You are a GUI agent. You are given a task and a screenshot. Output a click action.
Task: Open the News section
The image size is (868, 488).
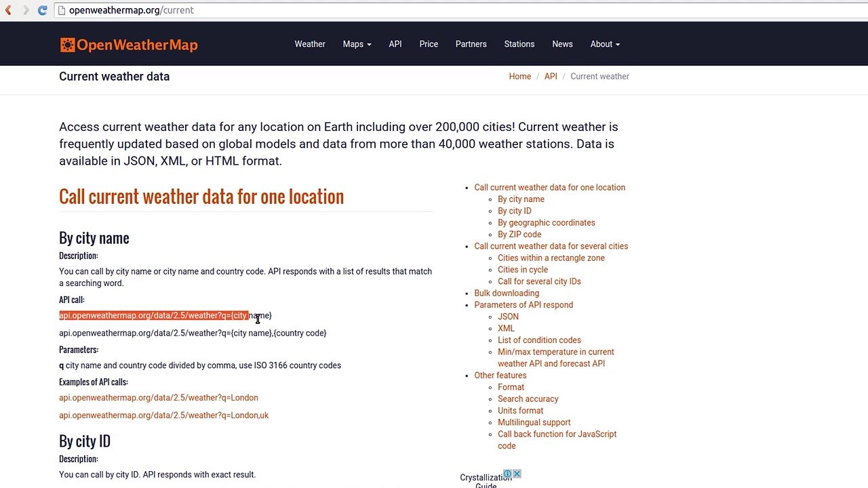562,44
